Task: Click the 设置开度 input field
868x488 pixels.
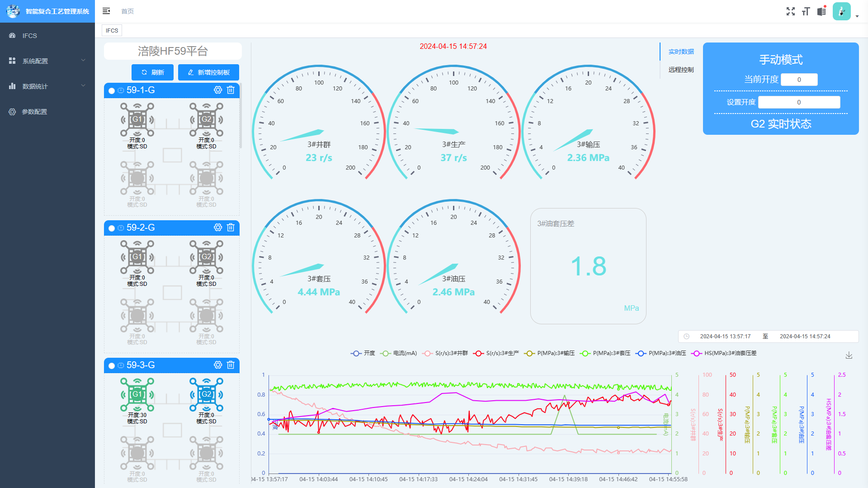Action: (799, 102)
